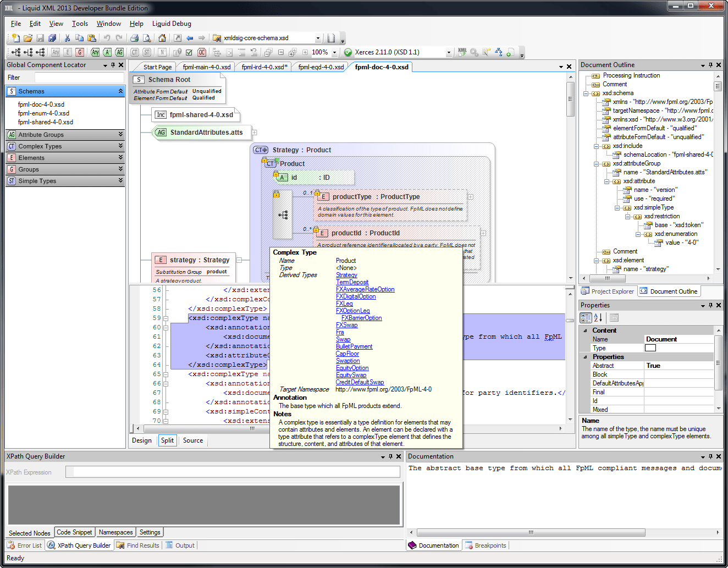Click the Add Attribute Group (AG) toolbar icon
The image size is (728, 568).
click(119, 52)
